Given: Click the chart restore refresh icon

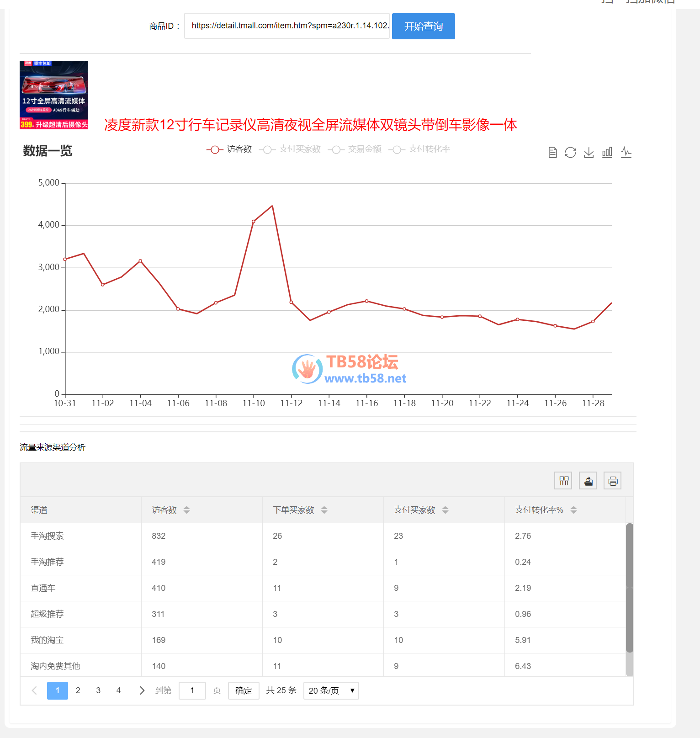Looking at the screenshot, I should coord(570,153).
